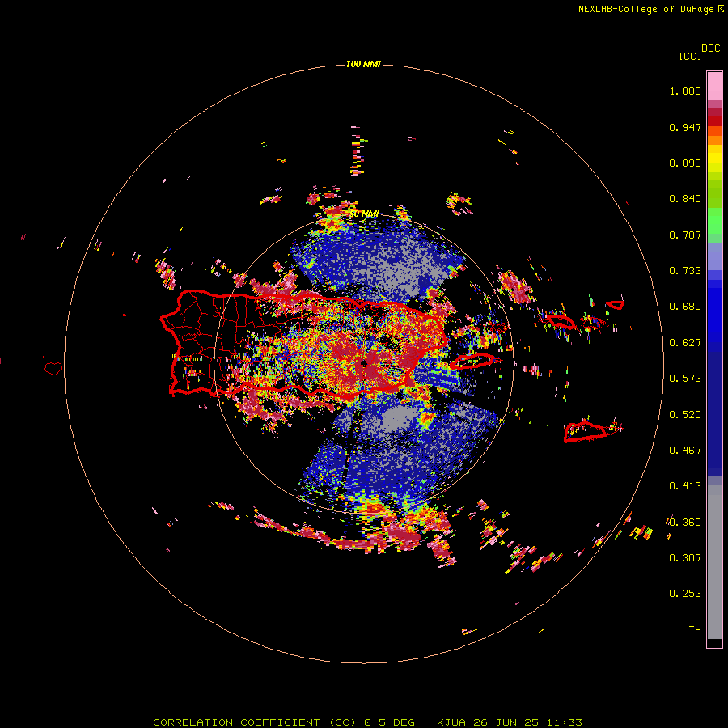Click the 0.680 scale value
This screenshot has height=728, width=728.
pyautogui.click(x=685, y=307)
